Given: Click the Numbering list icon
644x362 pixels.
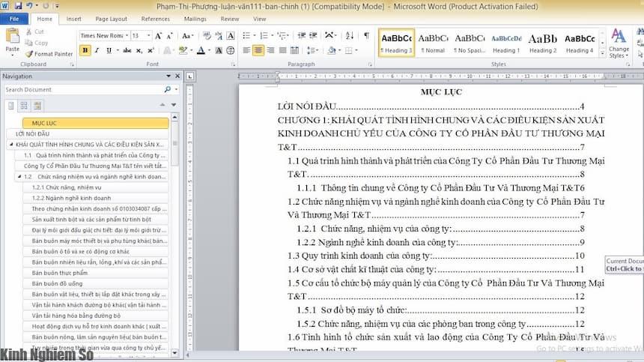Looking at the screenshot, I should coord(264,36).
